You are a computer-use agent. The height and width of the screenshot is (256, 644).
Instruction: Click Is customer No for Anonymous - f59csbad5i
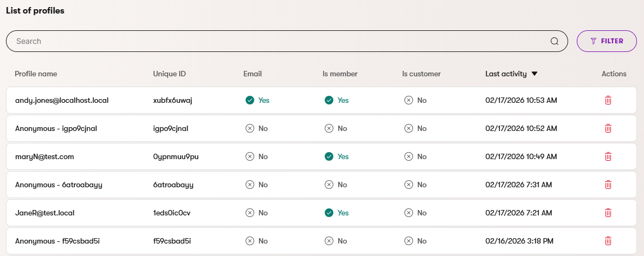coord(415,241)
